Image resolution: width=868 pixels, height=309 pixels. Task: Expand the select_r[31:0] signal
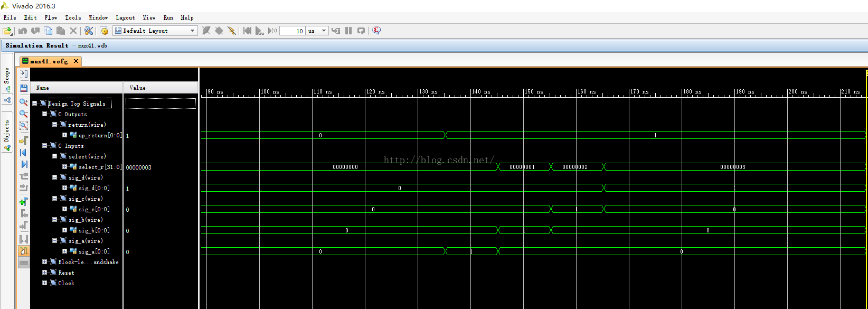[64, 167]
